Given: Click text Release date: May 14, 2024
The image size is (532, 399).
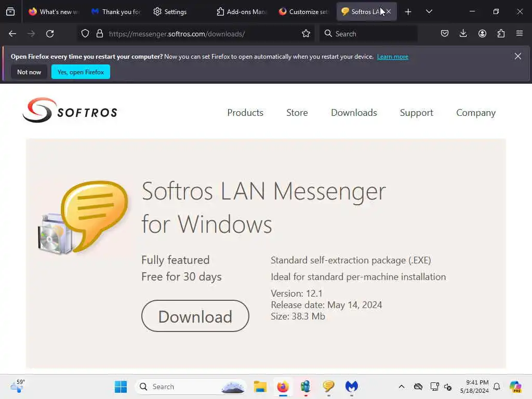Looking at the screenshot, I should click(x=326, y=305).
